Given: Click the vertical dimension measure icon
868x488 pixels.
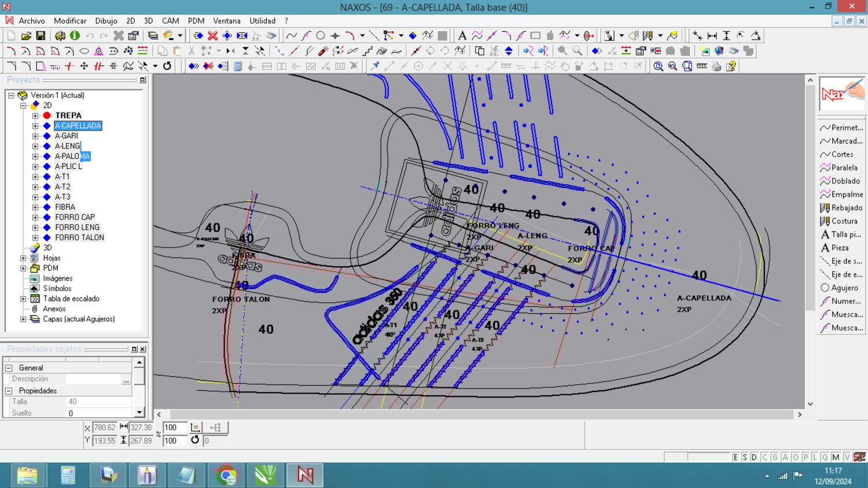Looking at the screenshot, I should click(x=727, y=36).
